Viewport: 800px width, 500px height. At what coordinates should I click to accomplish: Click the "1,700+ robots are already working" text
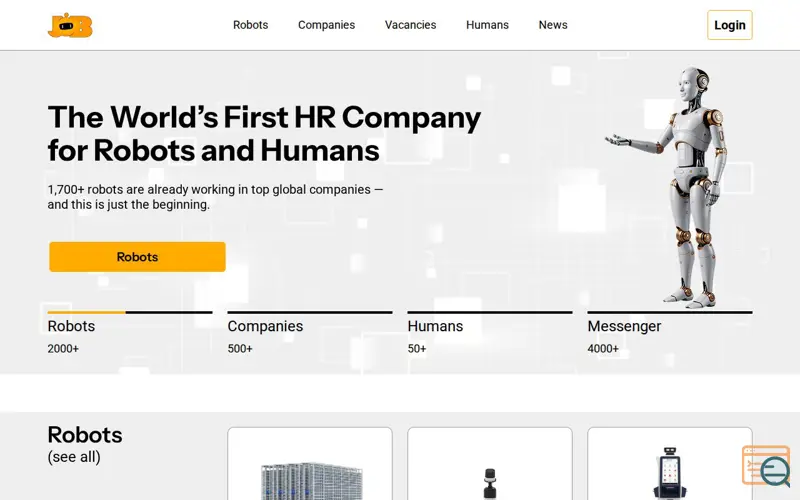(215, 197)
